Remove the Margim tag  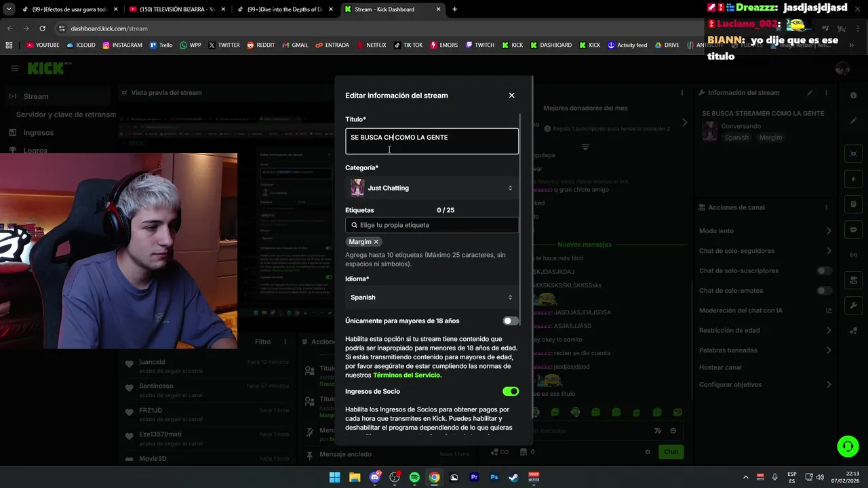pyautogui.click(x=376, y=242)
